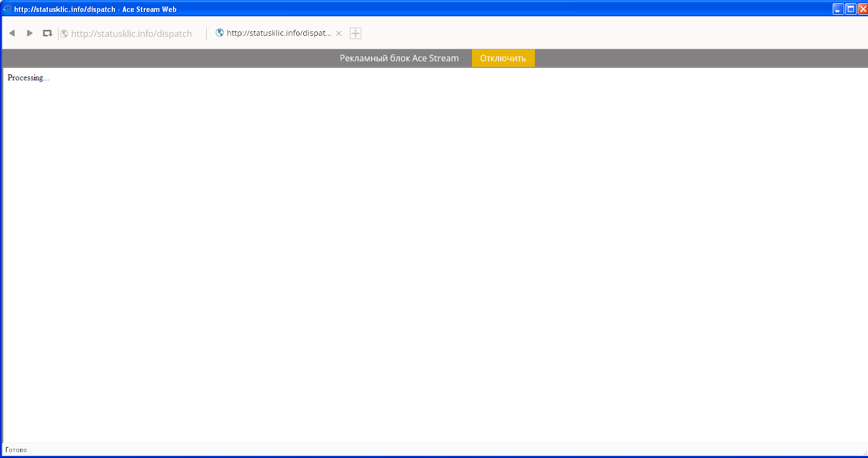
Task: Click the globe favicon on the open tab
Action: click(x=220, y=33)
